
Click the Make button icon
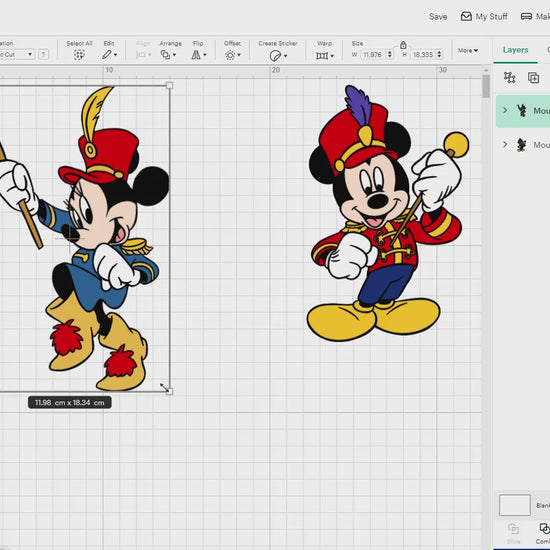pyautogui.click(x=526, y=16)
